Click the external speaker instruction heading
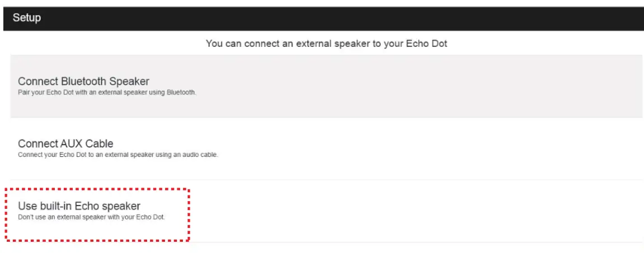This screenshot has width=644, height=253. click(326, 44)
